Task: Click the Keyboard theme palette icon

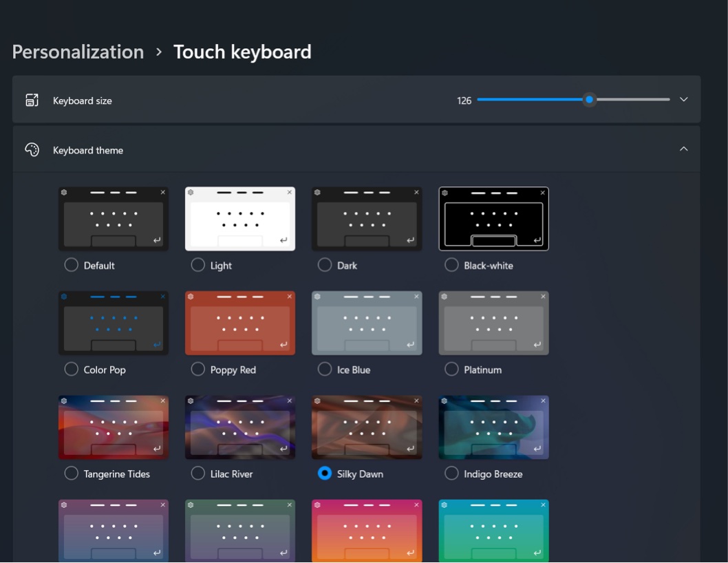Action: (32, 150)
